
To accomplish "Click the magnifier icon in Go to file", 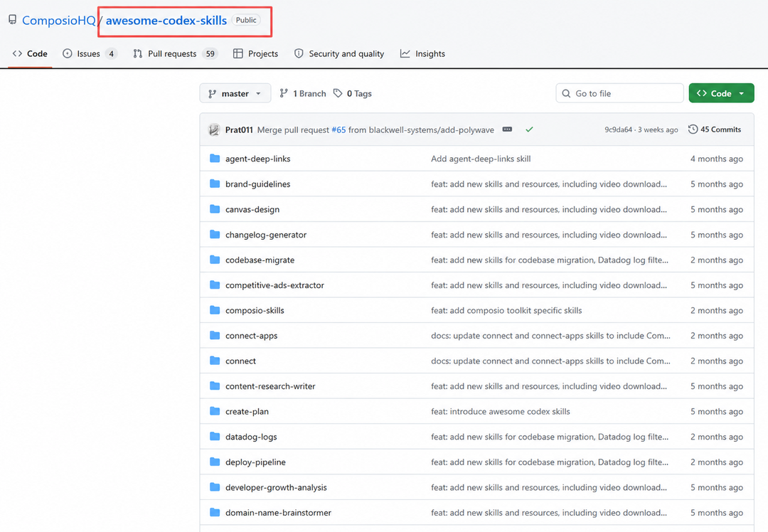I will pos(566,94).
